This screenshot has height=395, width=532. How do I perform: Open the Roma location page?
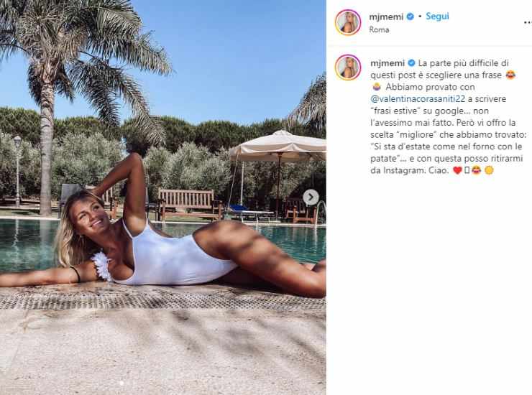pos(379,30)
